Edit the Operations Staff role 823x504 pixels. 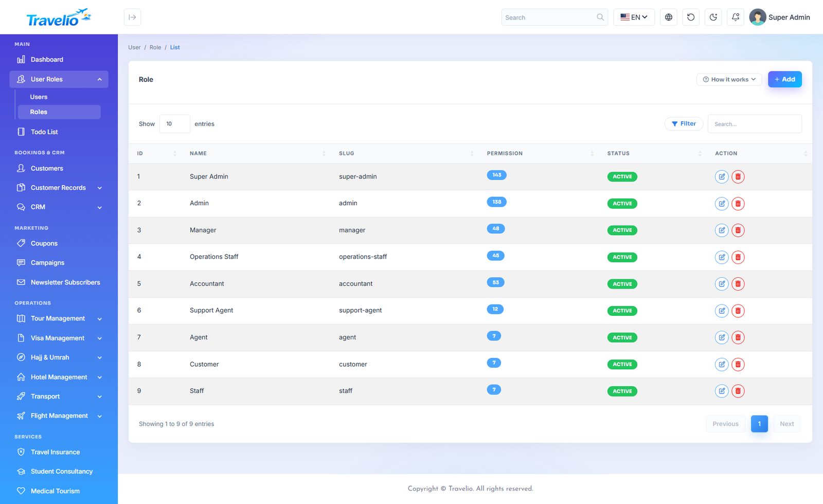722,257
